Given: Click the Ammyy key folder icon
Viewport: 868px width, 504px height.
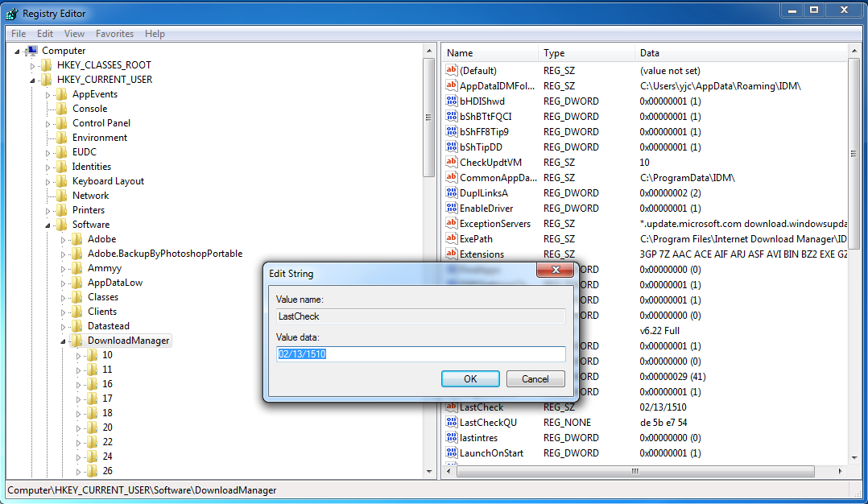Looking at the screenshot, I should pyautogui.click(x=77, y=268).
